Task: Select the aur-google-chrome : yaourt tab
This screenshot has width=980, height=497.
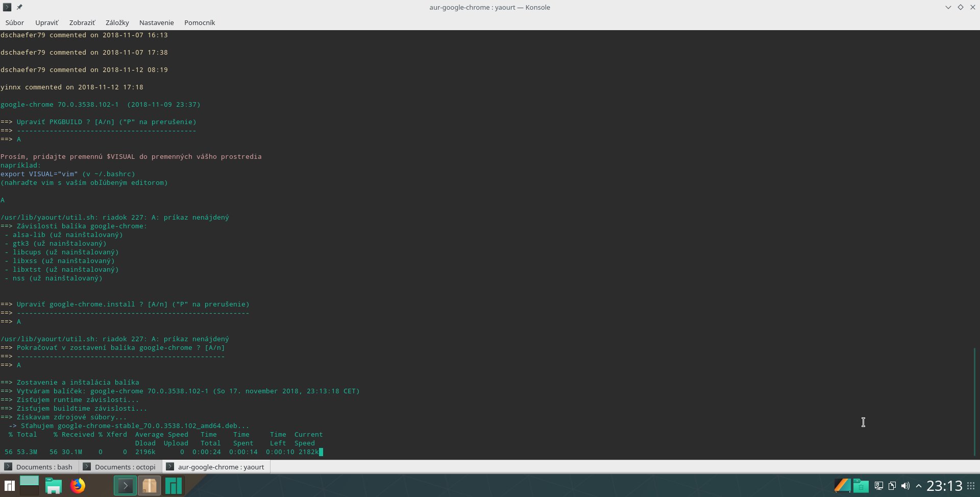Action: coord(216,467)
